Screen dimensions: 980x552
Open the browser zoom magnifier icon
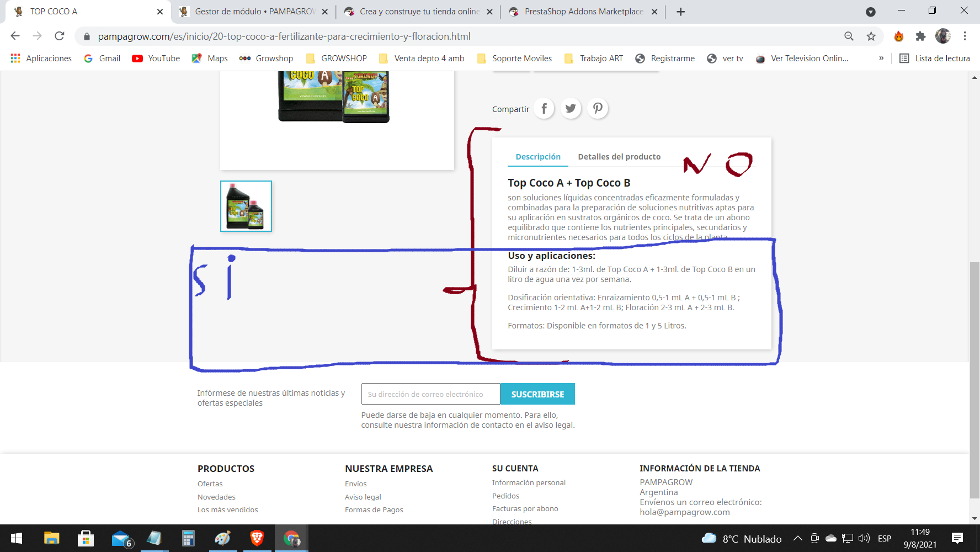tap(849, 36)
